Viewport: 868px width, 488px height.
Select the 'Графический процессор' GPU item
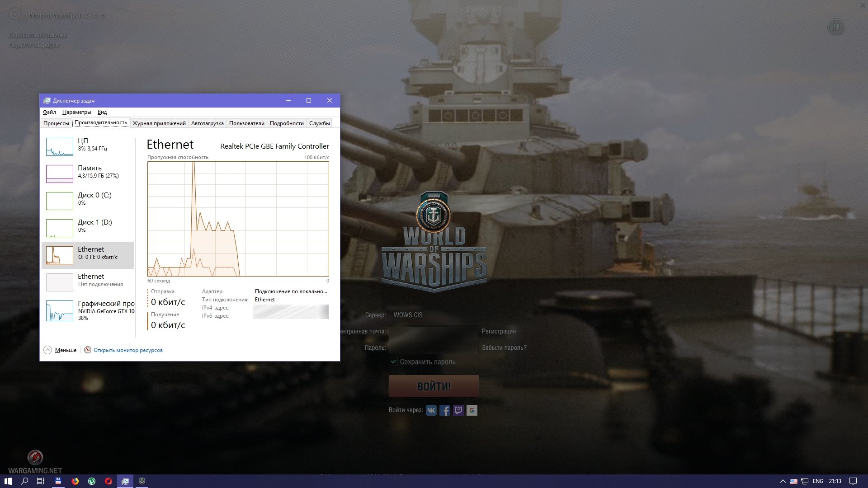tap(89, 310)
